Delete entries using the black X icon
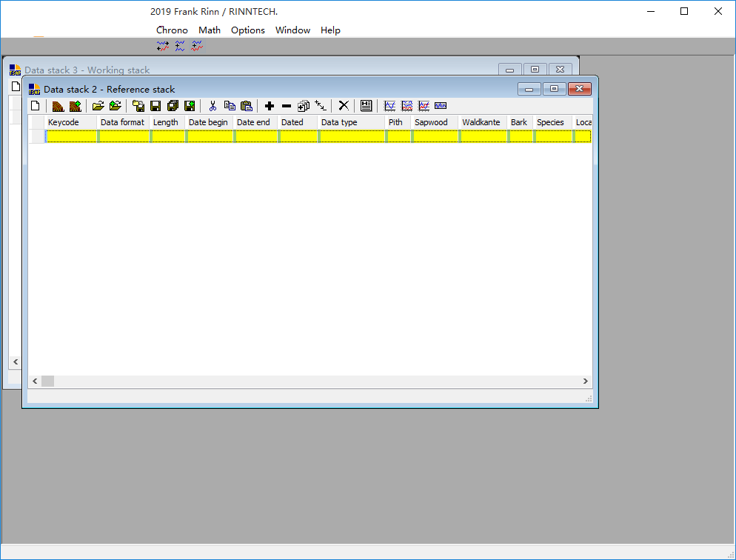Viewport: 736px width, 560px height. click(x=343, y=105)
